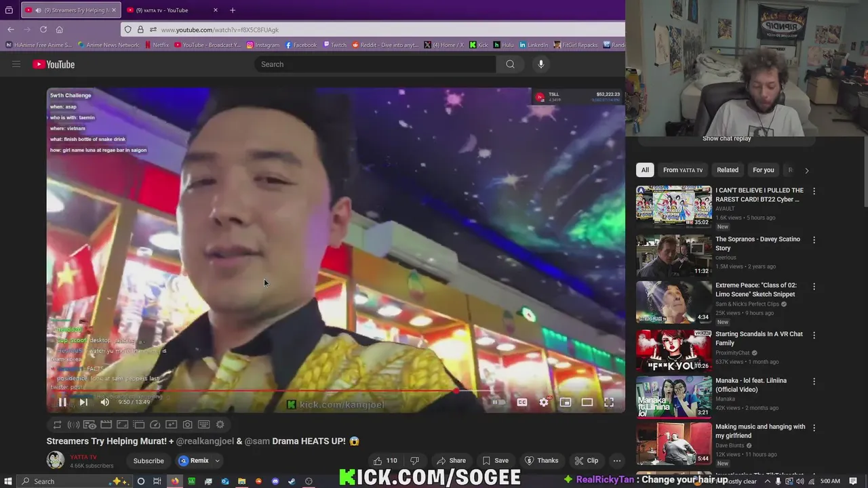Subscribe to YATTA TV channel

point(149,461)
